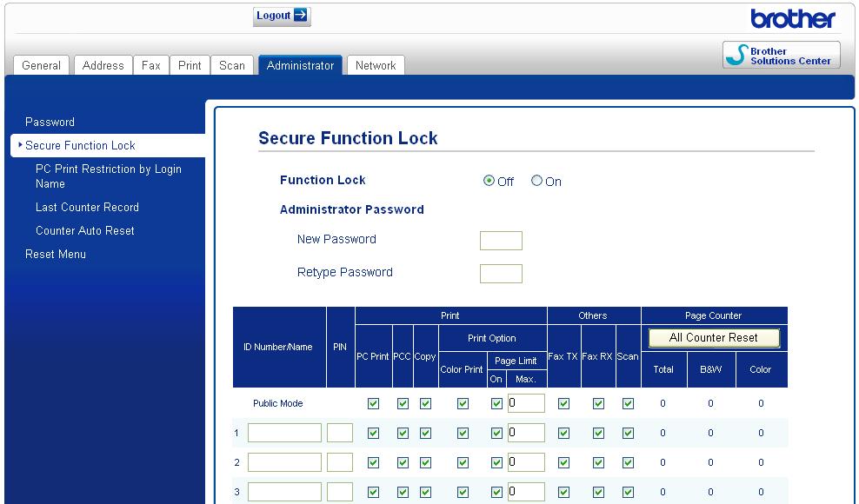859x504 pixels.
Task: Toggle Fax TX for user row 3
Action: pos(563,493)
